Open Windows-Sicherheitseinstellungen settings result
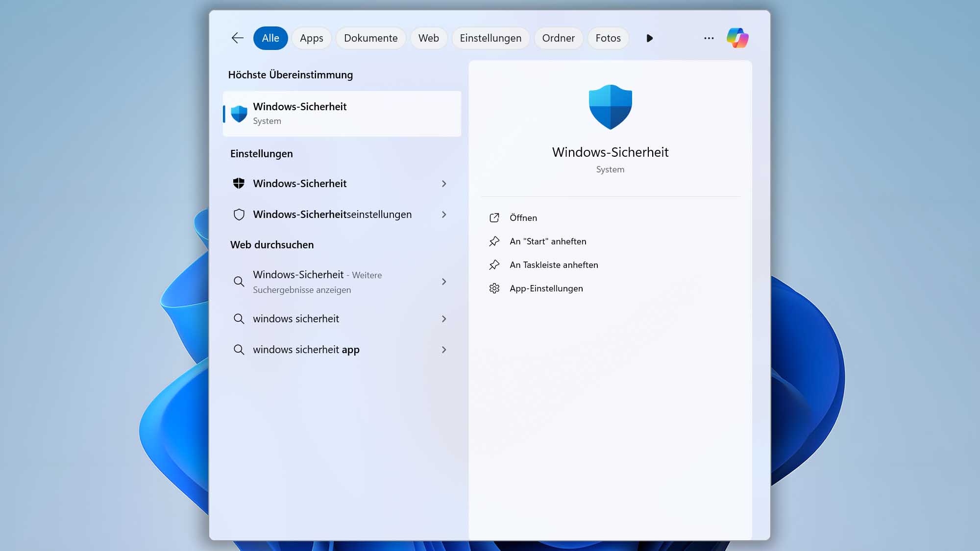Screen dimensions: 980x551 pos(342,215)
